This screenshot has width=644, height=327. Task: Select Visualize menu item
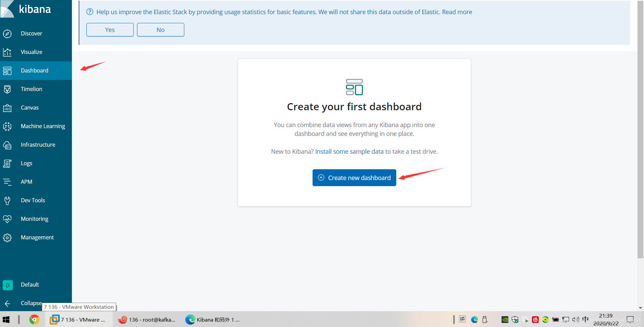pyautogui.click(x=31, y=52)
